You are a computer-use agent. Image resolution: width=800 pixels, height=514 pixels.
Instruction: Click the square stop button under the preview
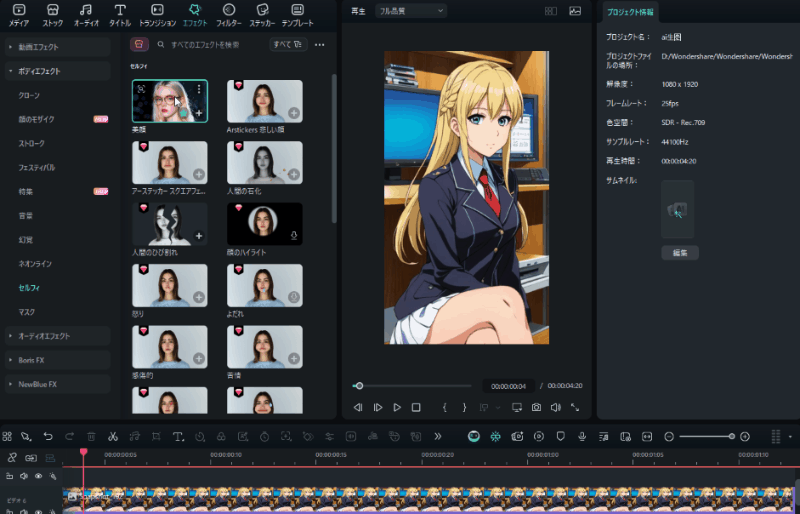point(416,407)
